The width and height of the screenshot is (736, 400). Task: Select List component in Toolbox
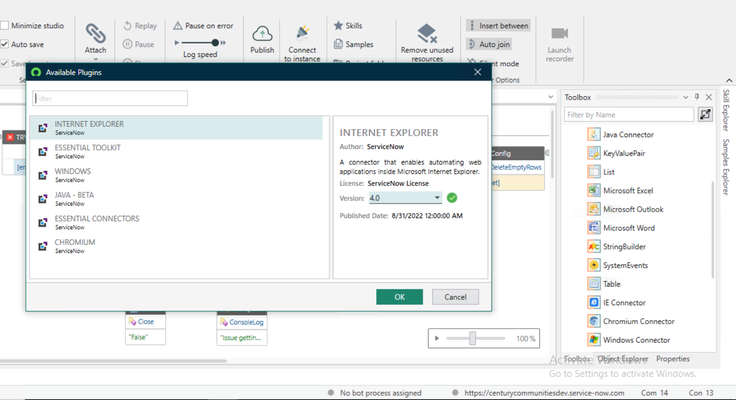(601, 172)
